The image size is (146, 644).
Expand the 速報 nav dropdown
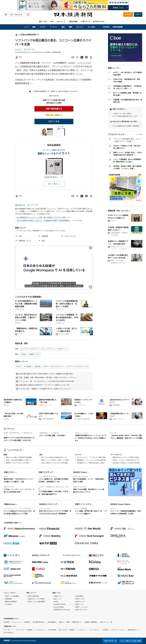(35, 27)
